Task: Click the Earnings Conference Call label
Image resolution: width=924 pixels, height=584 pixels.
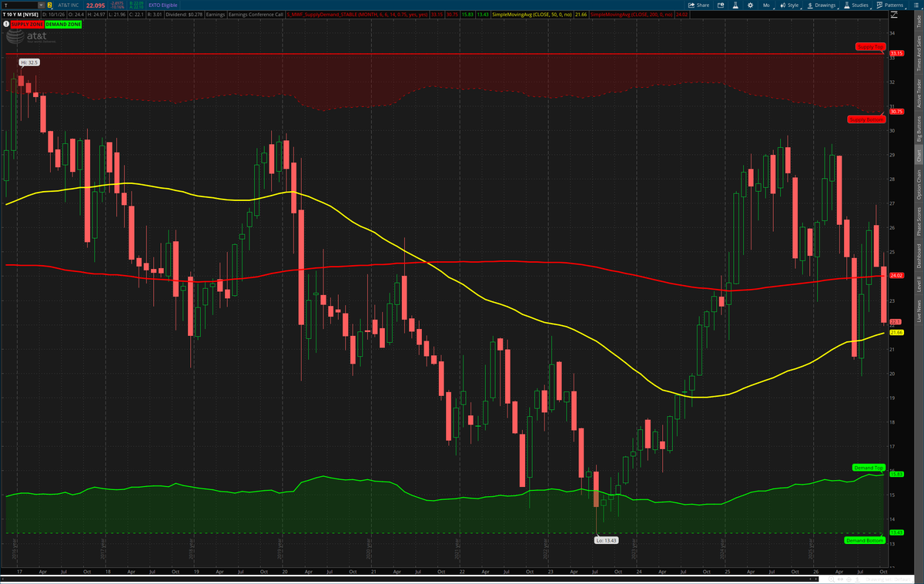Action: pos(256,15)
